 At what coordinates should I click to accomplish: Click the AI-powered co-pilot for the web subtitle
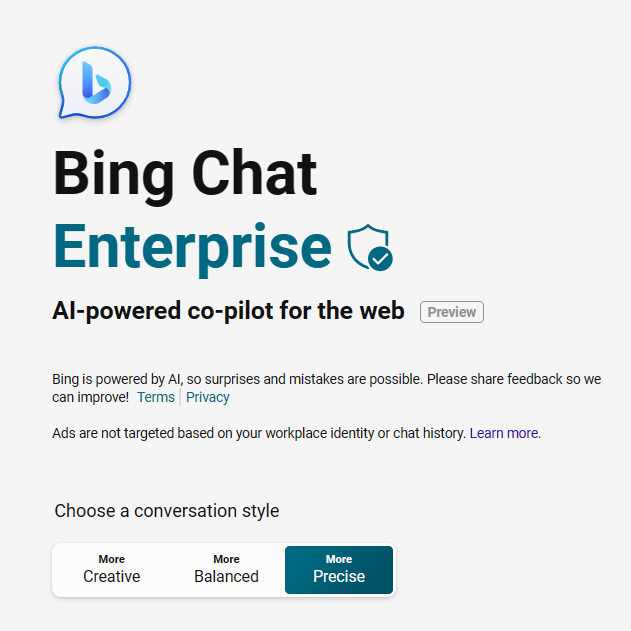pyautogui.click(x=228, y=311)
